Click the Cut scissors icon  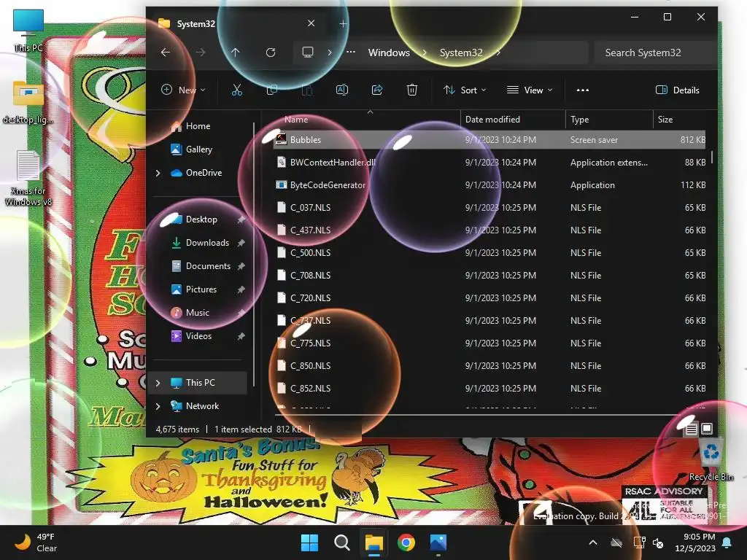click(x=237, y=90)
